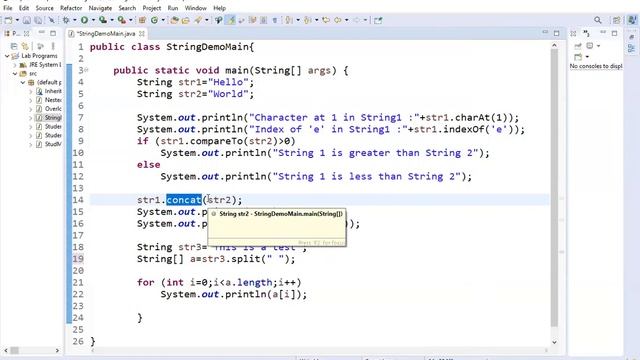This screenshot has height=360, width=640.
Task: Select Overlc file in Package Explorer
Action: click(49, 109)
